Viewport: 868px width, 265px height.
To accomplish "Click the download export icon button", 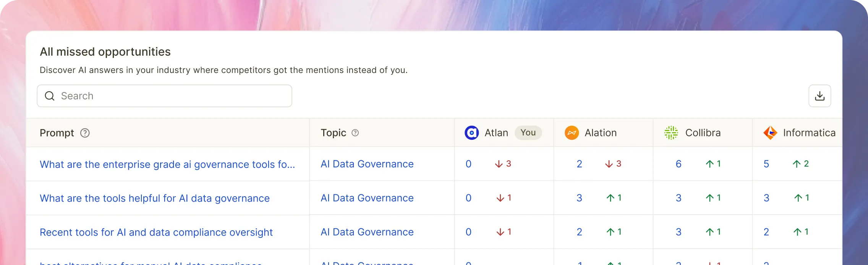I will pyautogui.click(x=819, y=96).
